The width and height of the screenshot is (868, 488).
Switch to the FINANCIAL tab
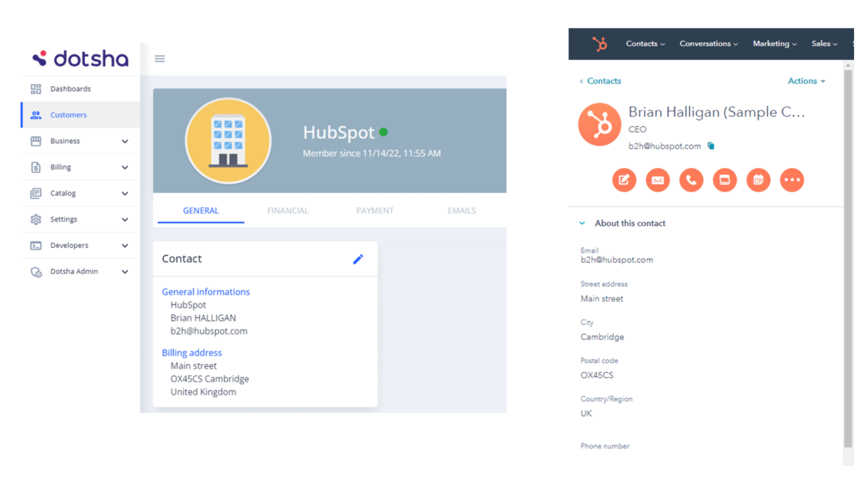pos(288,211)
